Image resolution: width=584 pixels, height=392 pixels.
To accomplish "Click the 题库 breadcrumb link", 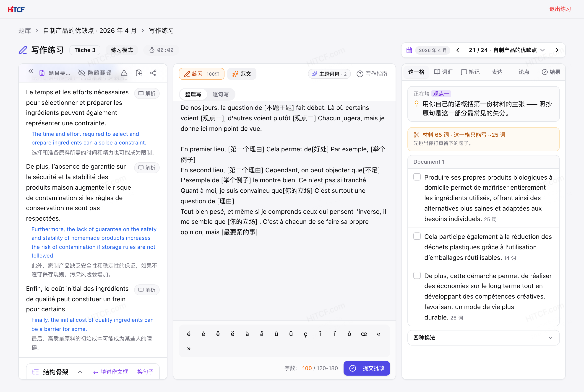I will (x=24, y=31).
